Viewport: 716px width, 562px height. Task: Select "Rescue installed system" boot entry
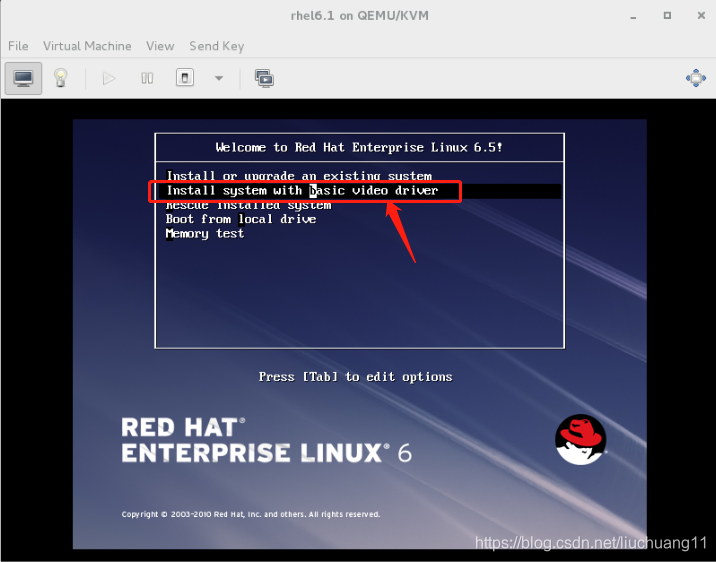click(248, 205)
